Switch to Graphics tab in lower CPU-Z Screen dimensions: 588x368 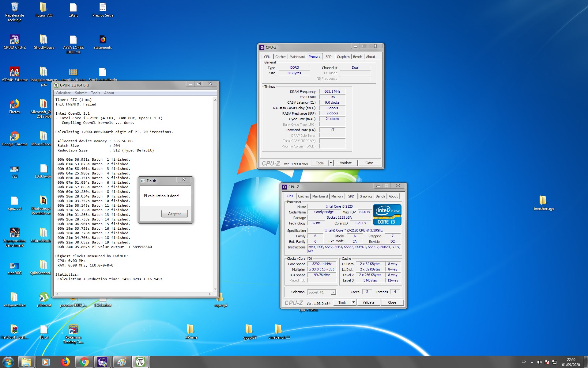pyautogui.click(x=366, y=196)
